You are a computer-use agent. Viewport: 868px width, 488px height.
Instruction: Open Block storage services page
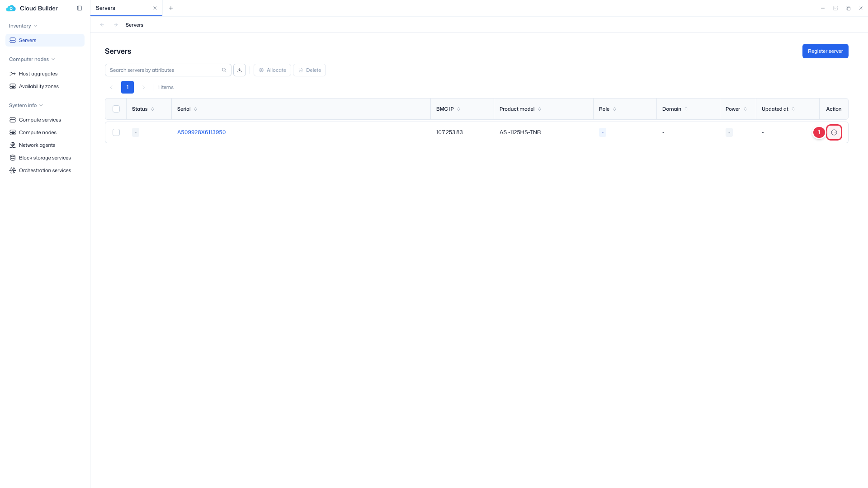pos(45,158)
